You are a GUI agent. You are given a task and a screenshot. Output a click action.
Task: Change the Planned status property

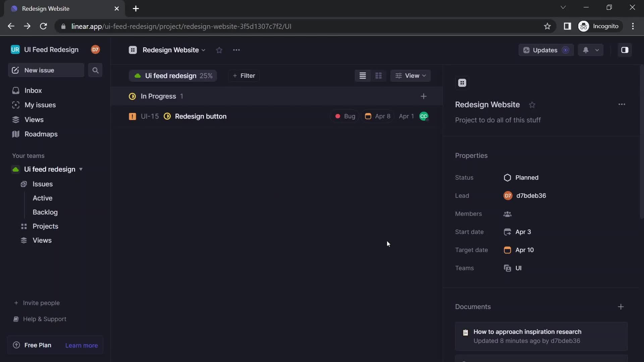click(521, 178)
